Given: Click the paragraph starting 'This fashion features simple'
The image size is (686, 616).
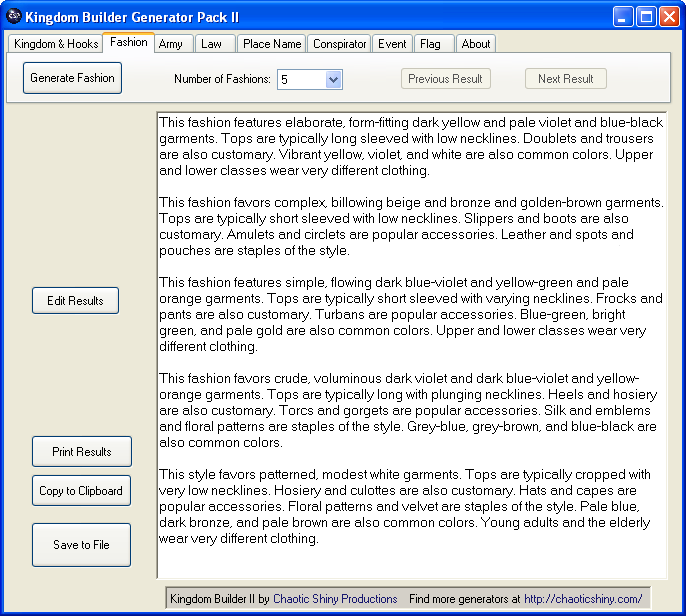Looking at the screenshot, I should (x=411, y=314).
